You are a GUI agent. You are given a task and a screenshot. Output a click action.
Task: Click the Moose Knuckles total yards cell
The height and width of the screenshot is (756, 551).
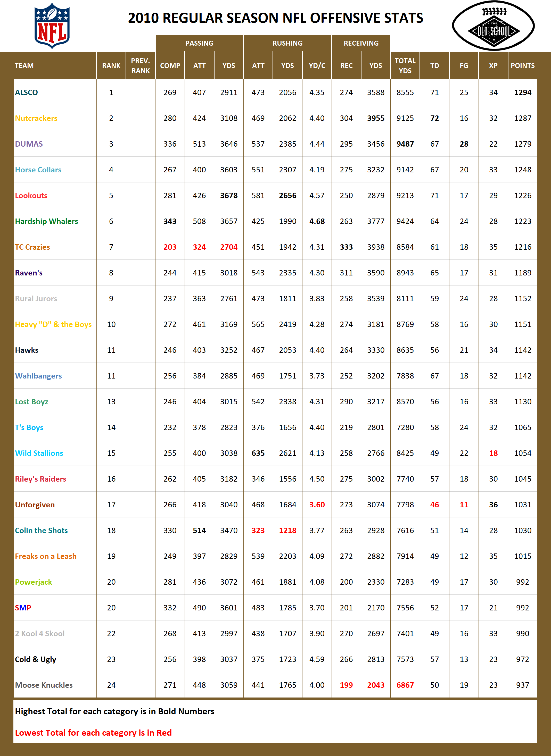point(405,685)
